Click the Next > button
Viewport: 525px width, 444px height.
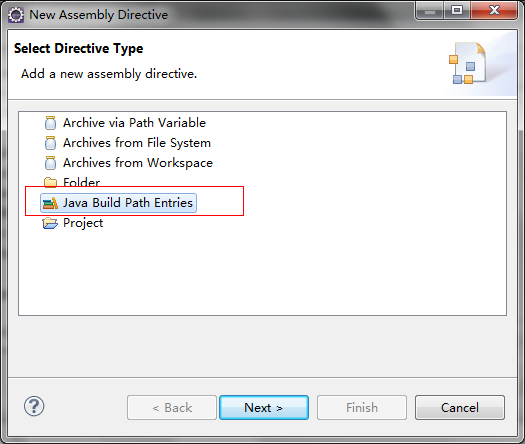pos(264,408)
